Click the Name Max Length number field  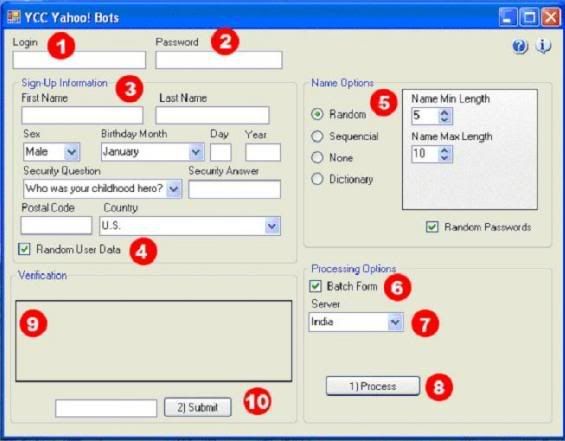click(x=425, y=154)
